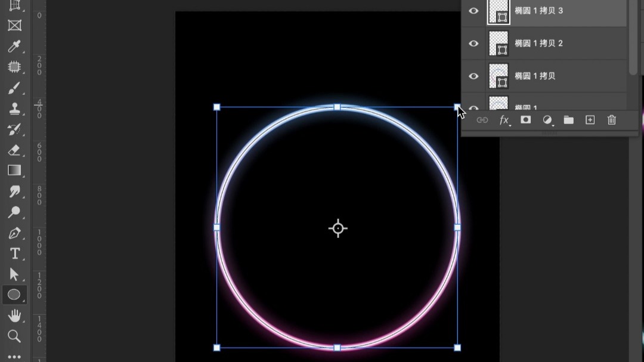Select the Frame tool

pos(14,26)
